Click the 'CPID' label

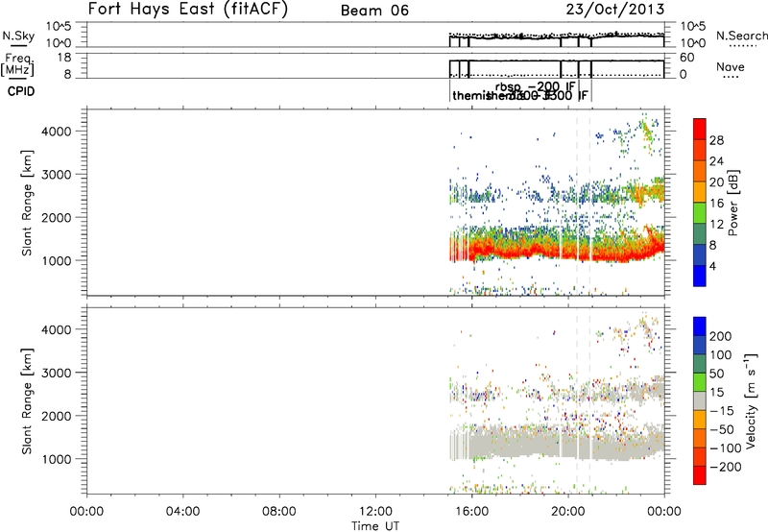click(x=21, y=91)
